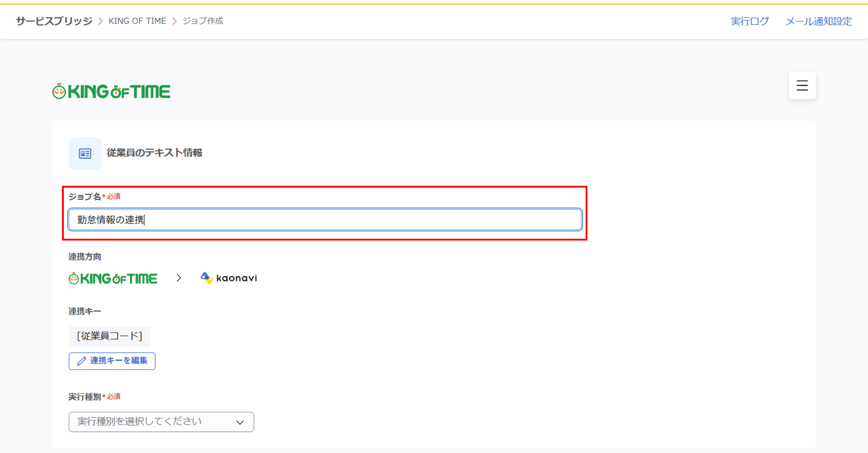This screenshot has width=868, height=453.
Task: Go to サービスブリッジ in the breadcrumb
Action: [x=54, y=21]
